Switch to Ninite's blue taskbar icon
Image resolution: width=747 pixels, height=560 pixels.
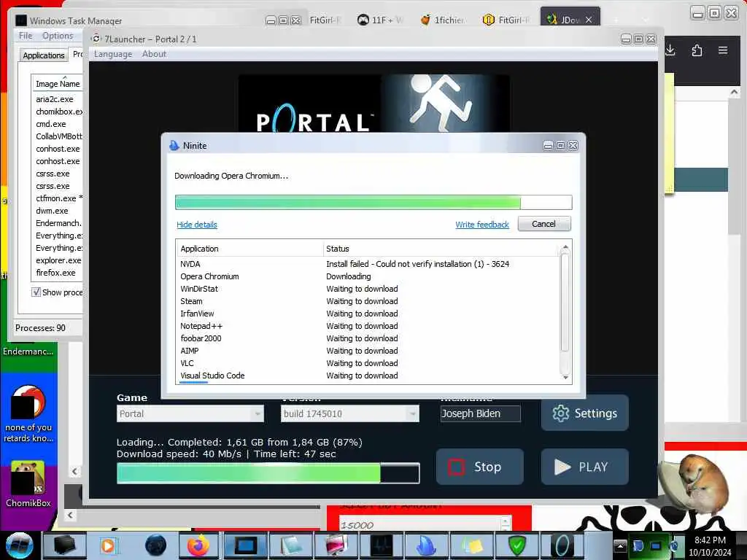point(425,545)
